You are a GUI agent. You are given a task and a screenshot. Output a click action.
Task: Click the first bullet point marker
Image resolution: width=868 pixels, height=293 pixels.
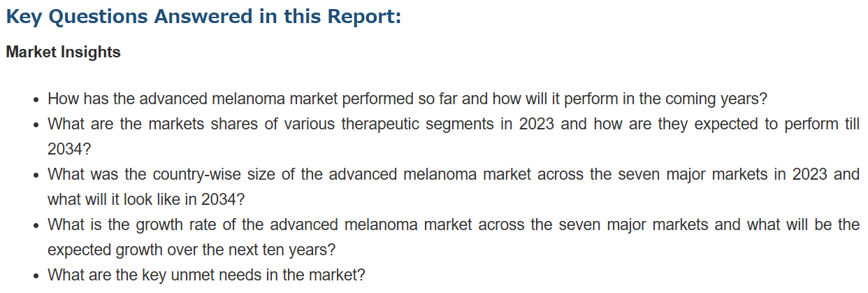(36, 99)
